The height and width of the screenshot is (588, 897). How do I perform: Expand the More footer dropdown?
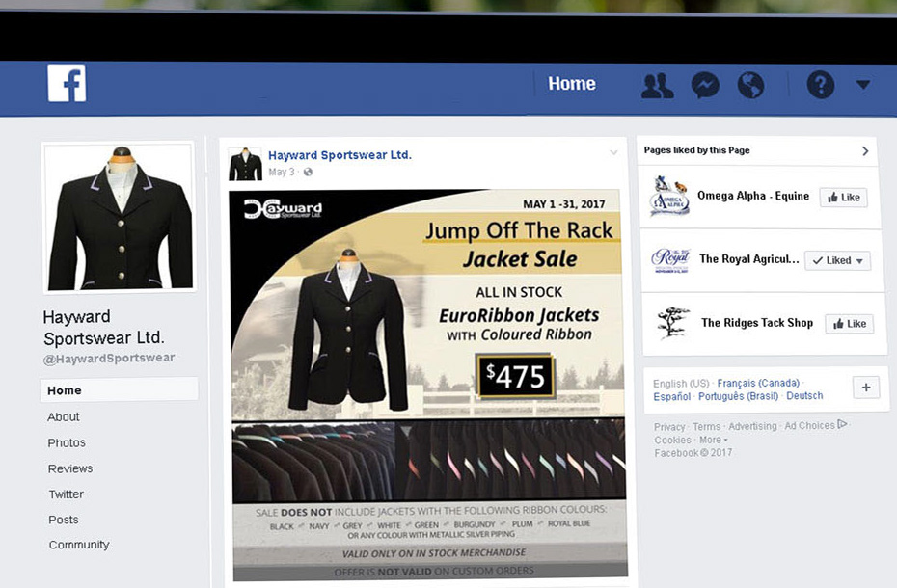[714, 440]
